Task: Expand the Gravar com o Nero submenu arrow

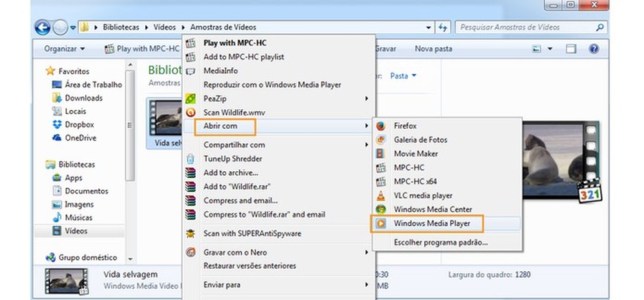Action: click(x=367, y=252)
